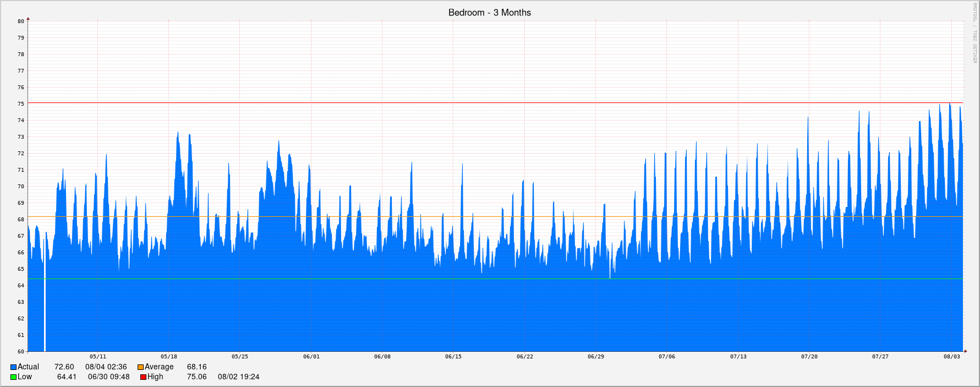Viewport: 980px width, 387px height.
Task: Click the High legend label
Action: click(155, 377)
